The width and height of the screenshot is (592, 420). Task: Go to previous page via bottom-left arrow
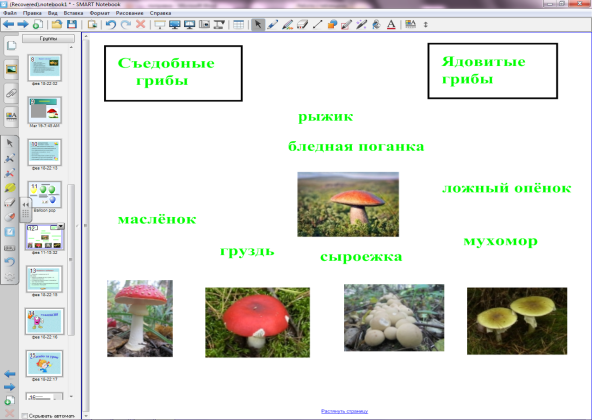(9, 374)
